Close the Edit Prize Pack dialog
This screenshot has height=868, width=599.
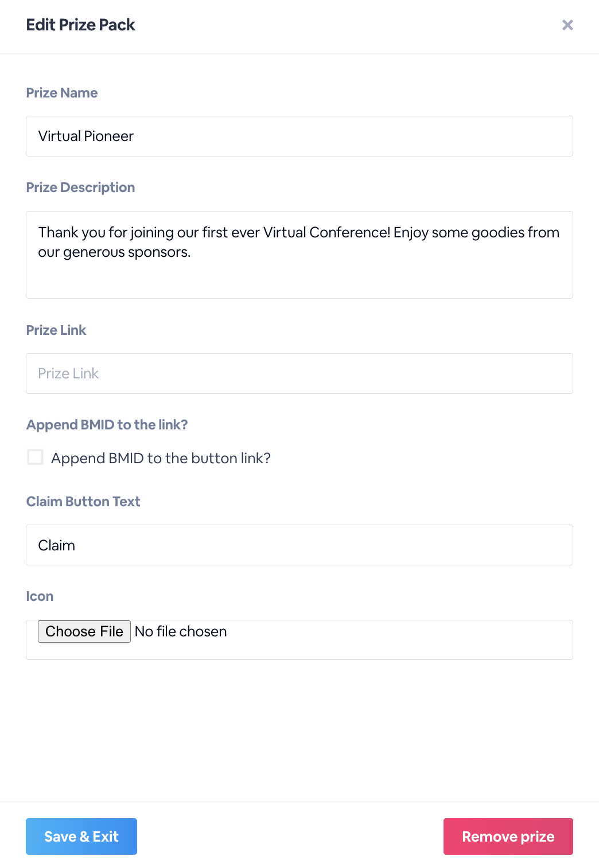pos(567,25)
